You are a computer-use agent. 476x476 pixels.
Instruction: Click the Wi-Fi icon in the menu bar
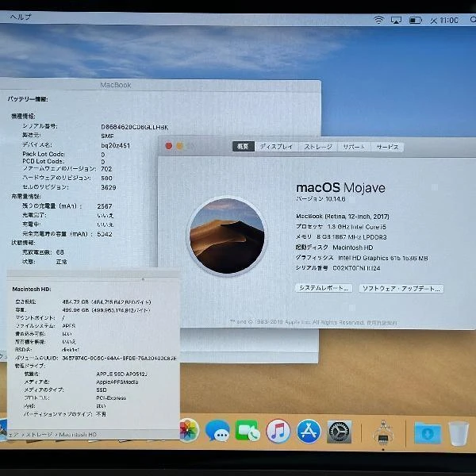pyautogui.click(x=378, y=20)
